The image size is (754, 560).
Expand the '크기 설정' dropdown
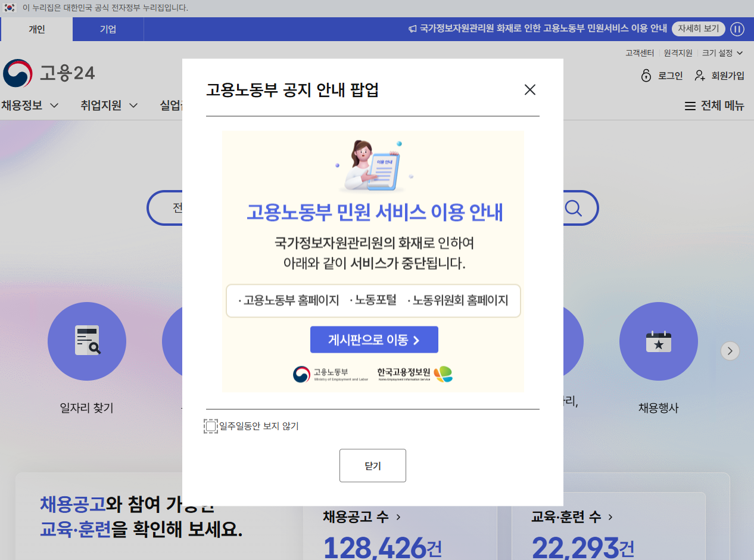pos(722,53)
